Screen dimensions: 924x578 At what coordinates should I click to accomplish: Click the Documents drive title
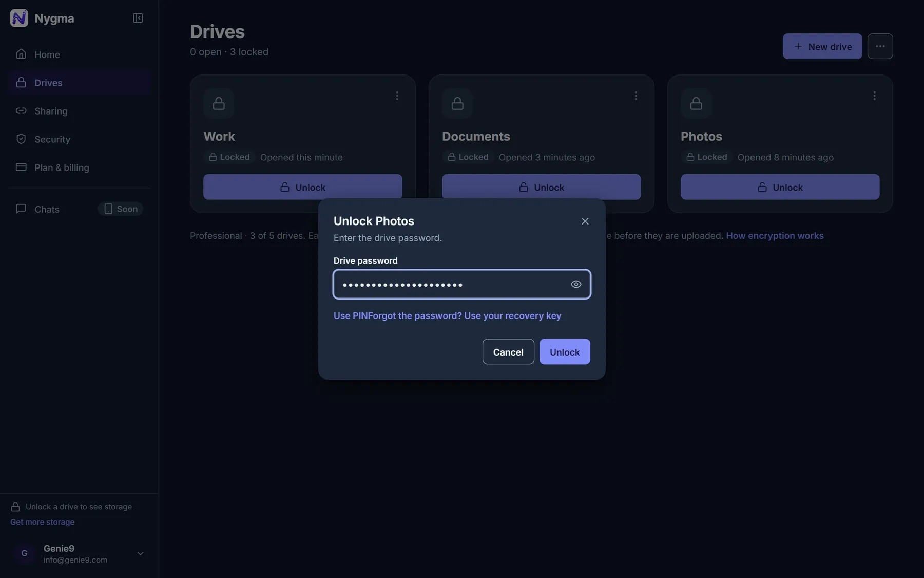[x=476, y=136]
